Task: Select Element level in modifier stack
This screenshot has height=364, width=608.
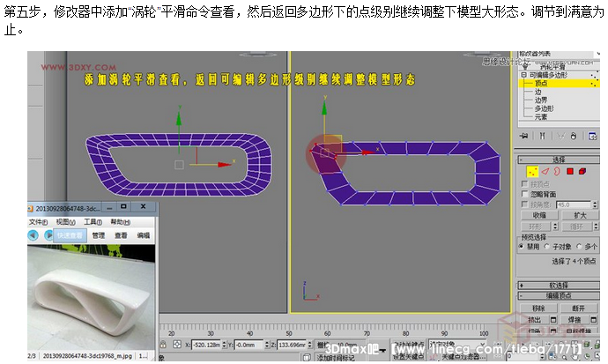Action: point(541,116)
